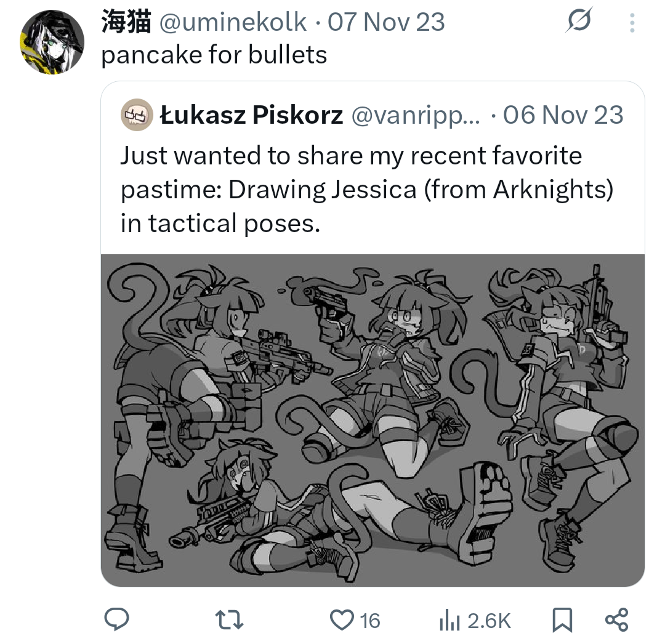
Task: Click the quoted tweet's 06 Nov 23 date
Action: tap(563, 115)
